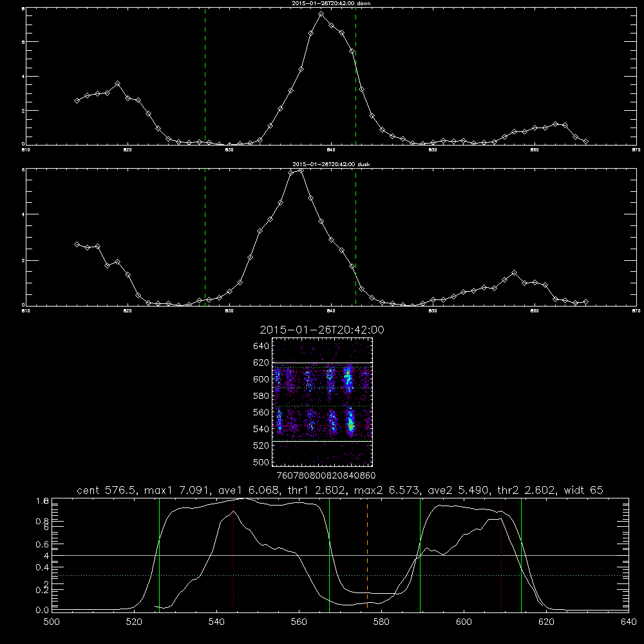Click the '560' x-axis label of the bottom plot
Screen dimensions: 644x644
tap(299, 622)
